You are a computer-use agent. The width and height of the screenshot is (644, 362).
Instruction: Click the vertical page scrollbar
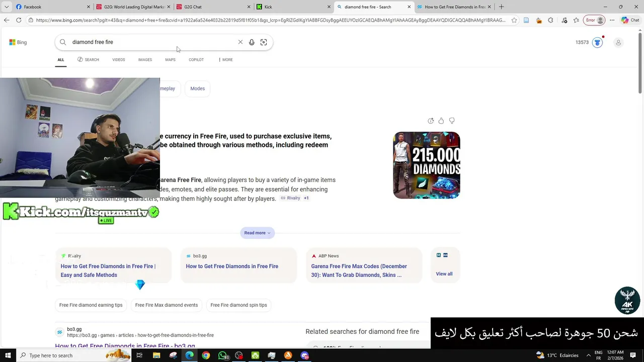(x=640, y=64)
